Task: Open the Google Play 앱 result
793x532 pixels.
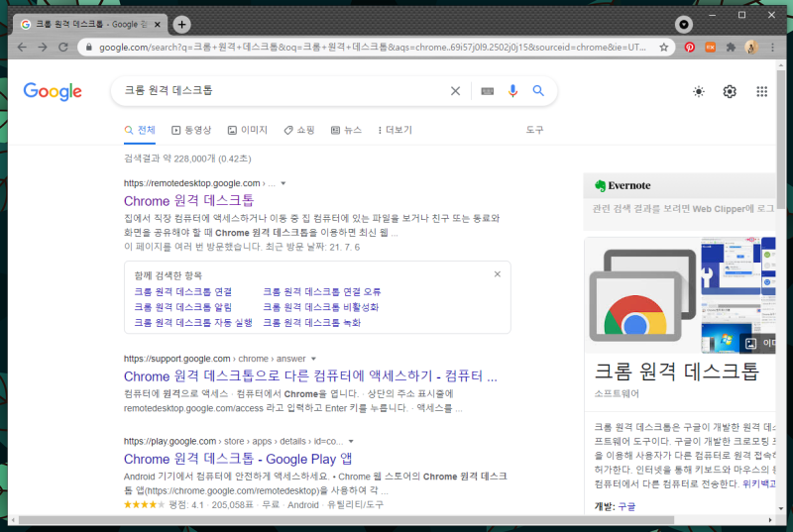Action: click(x=238, y=460)
